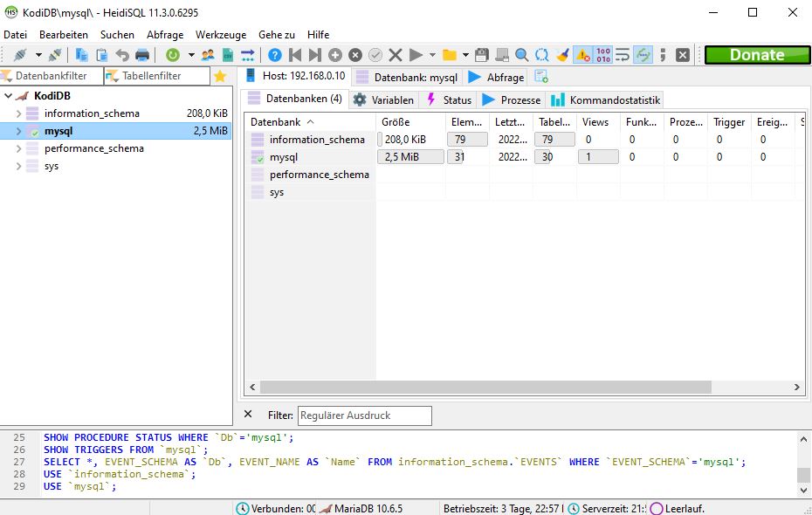Collapse the KodiDB server node
The height and width of the screenshot is (515, 812).
(x=8, y=96)
